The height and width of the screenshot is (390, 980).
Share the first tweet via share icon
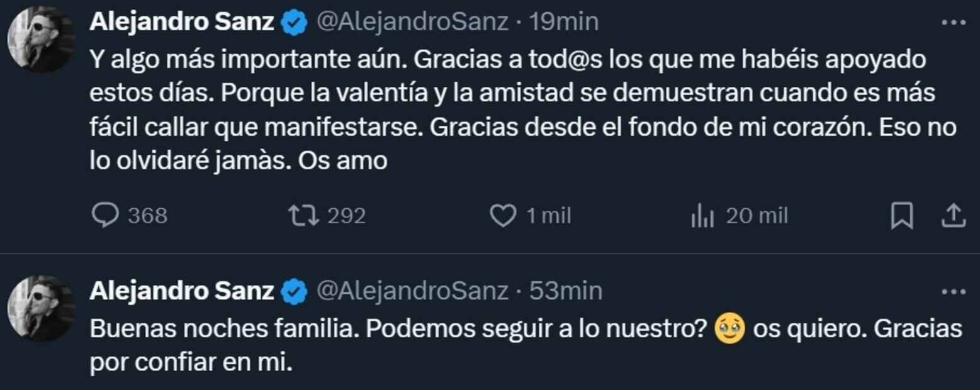coord(953,216)
